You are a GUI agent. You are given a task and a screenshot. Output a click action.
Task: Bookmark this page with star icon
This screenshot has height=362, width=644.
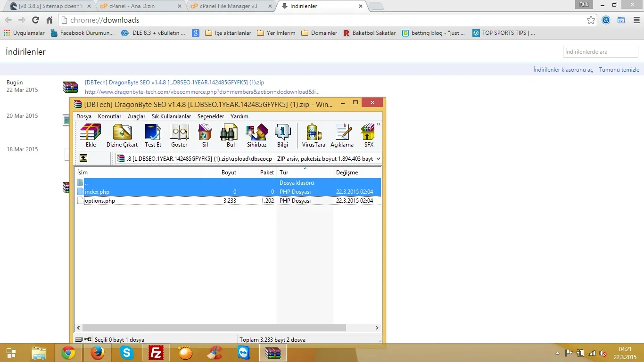click(591, 20)
